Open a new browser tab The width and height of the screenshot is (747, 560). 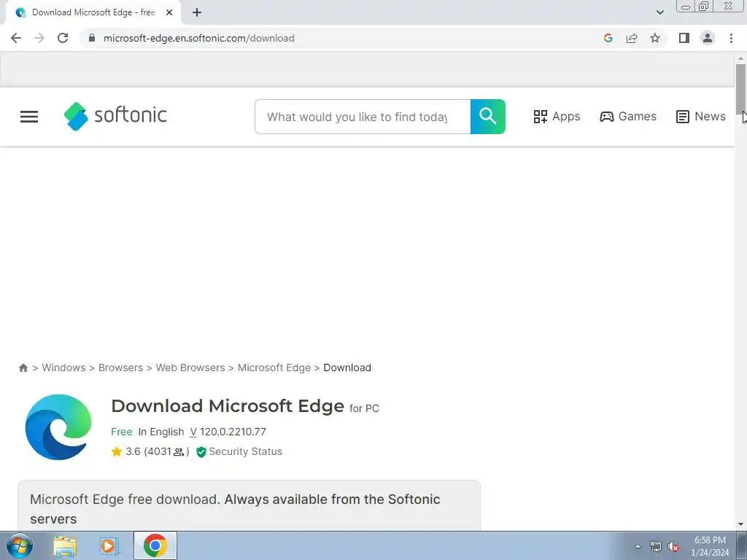197,12
